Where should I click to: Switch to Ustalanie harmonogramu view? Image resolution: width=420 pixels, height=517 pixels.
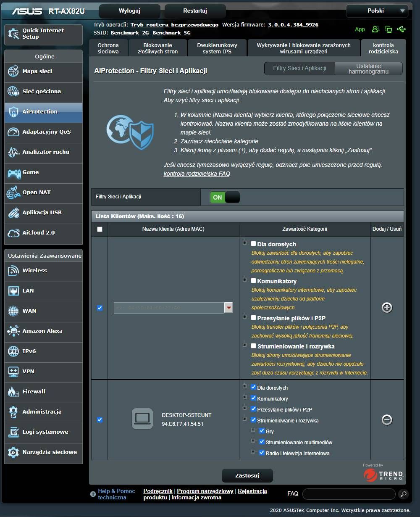pyautogui.click(x=368, y=69)
